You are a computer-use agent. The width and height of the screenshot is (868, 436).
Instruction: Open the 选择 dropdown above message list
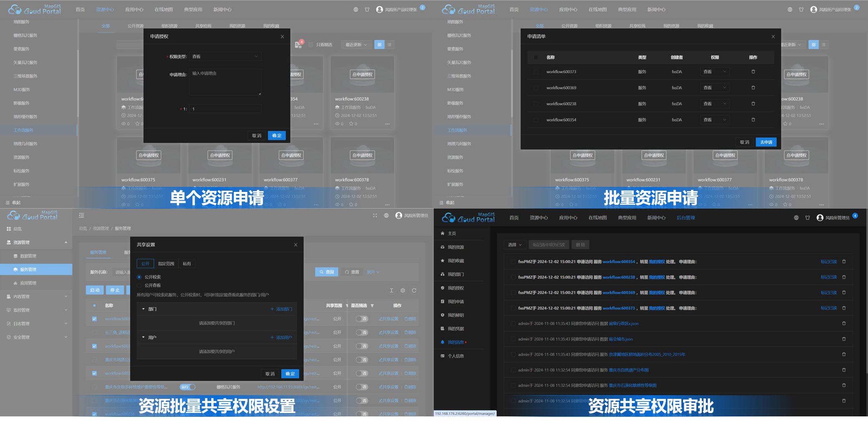point(514,244)
